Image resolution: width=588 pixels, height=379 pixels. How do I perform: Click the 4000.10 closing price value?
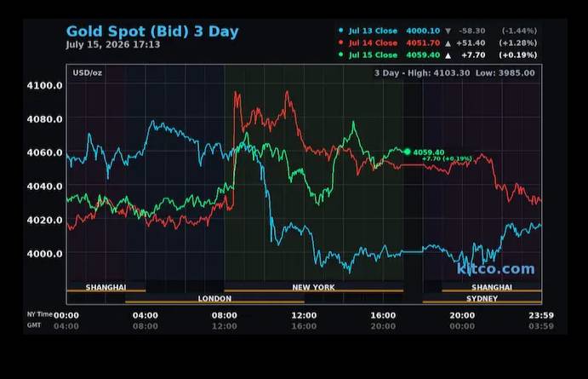click(x=423, y=31)
